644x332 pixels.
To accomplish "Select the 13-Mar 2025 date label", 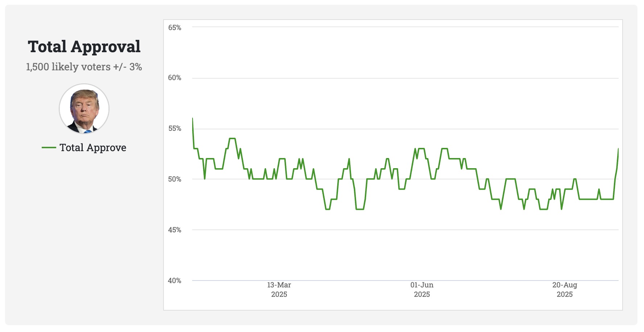I will (x=279, y=290).
